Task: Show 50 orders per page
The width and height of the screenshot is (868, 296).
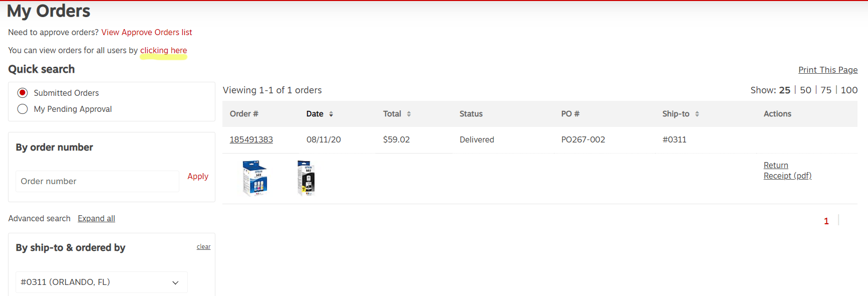Action: (805, 90)
